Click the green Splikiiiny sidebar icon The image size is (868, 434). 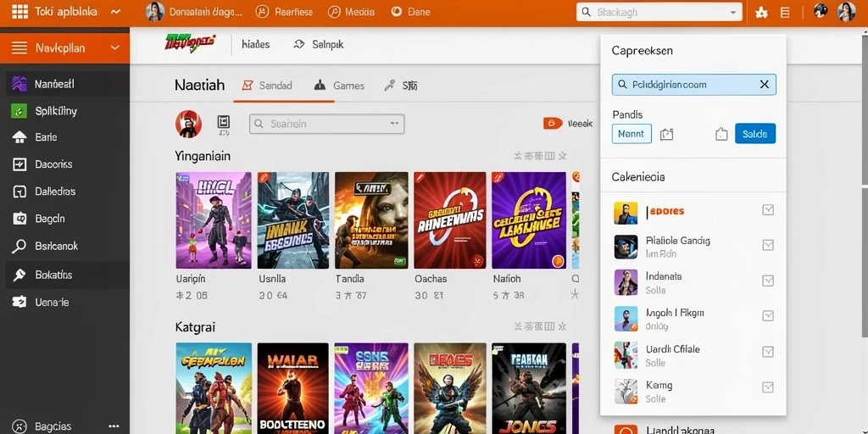pyautogui.click(x=19, y=111)
